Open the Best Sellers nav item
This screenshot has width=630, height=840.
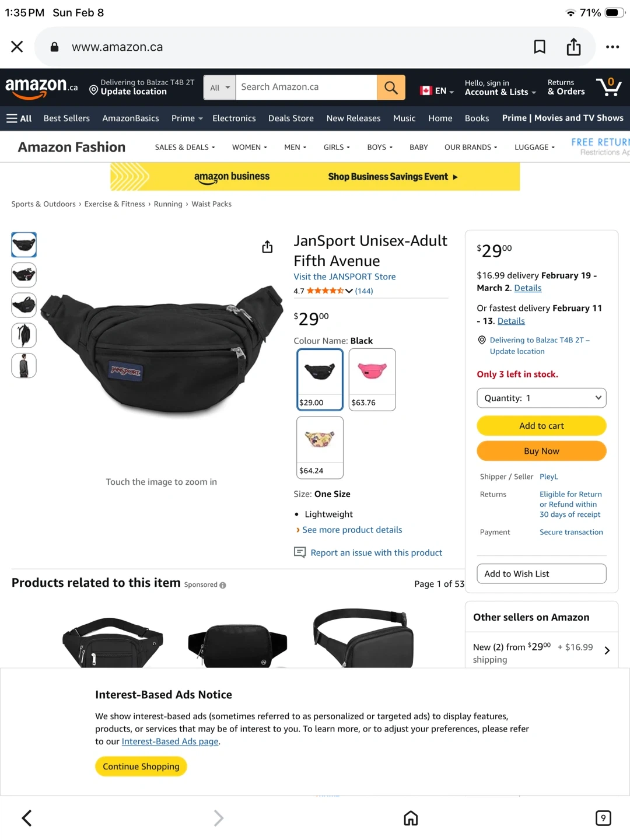pos(66,118)
